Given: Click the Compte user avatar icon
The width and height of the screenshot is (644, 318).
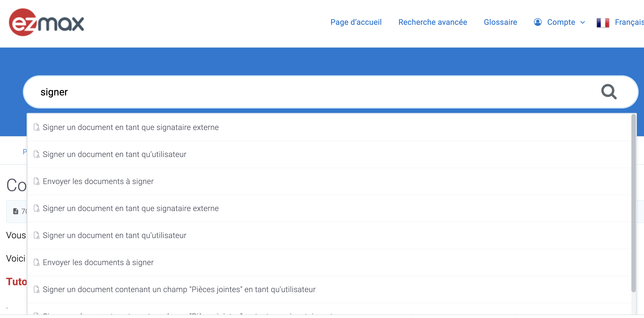Looking at the screenshot, I should coord(538,22).
